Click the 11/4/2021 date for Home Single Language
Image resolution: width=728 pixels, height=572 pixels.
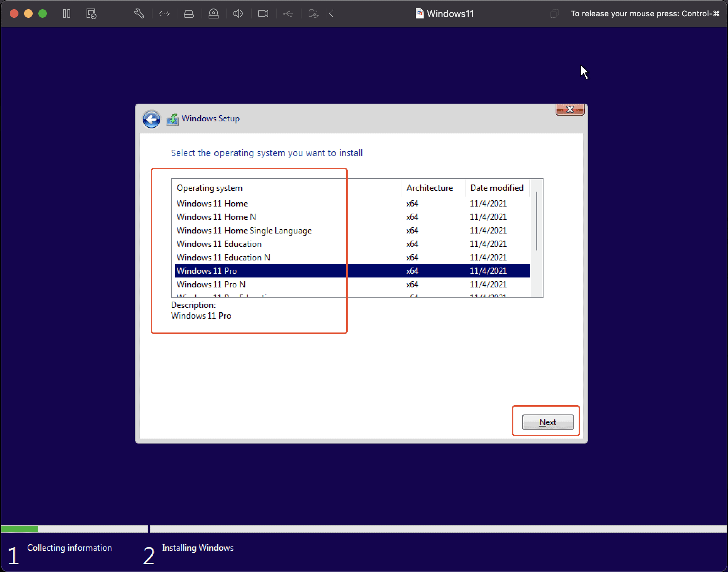488,230
